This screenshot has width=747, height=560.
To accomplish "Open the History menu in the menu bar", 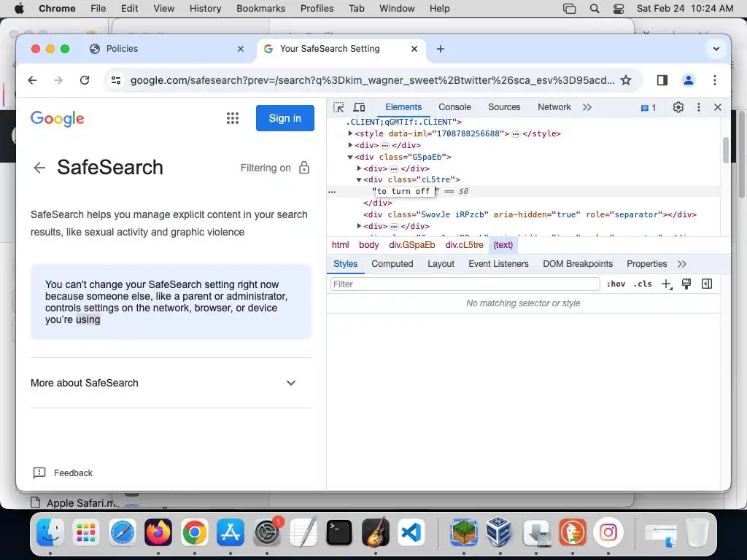I will [x=205, y=8].
